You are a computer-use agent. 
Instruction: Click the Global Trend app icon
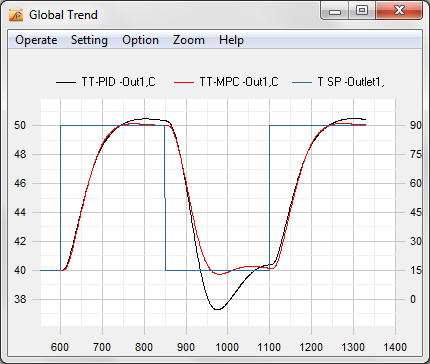point(16,15)
